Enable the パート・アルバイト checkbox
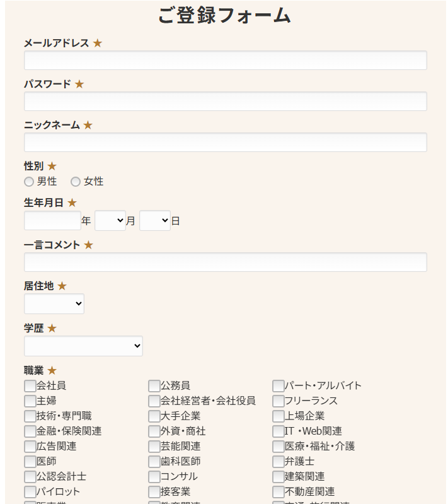 278,385
